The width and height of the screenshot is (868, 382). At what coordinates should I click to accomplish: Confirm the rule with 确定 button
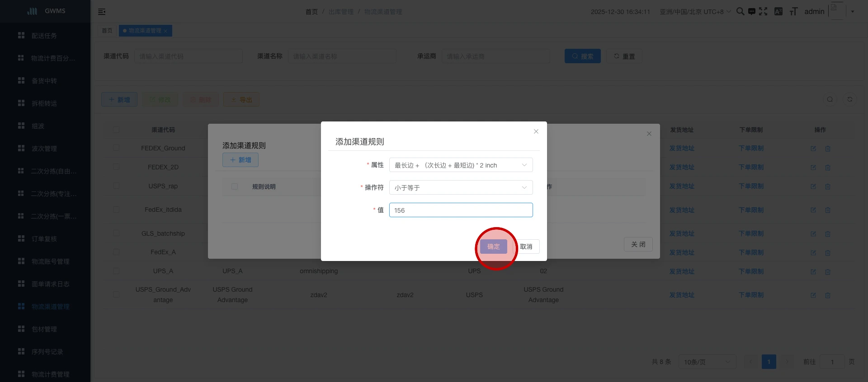[x=494, y=247]
